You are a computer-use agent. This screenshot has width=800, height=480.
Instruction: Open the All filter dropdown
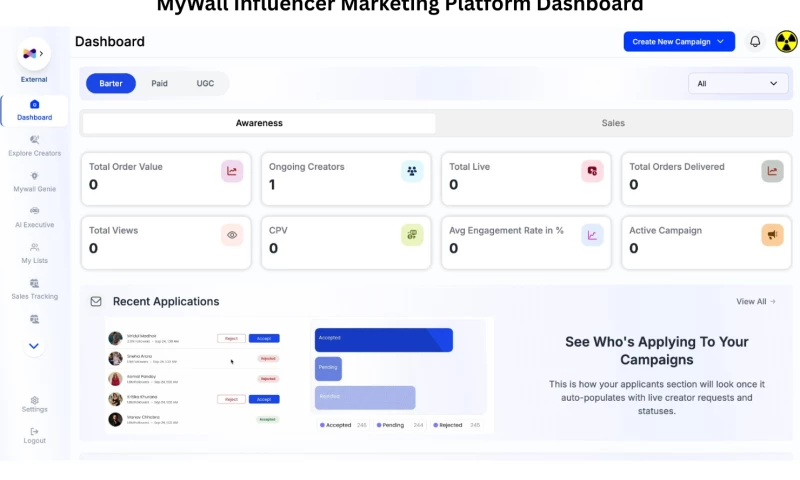coord(738,83)
